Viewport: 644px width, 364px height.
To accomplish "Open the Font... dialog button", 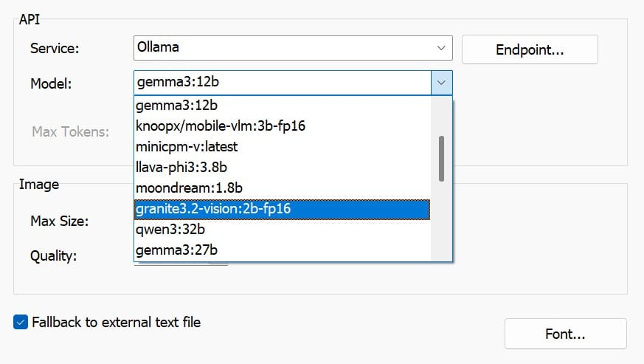I will pyautogui.click(x=566, y=334).
